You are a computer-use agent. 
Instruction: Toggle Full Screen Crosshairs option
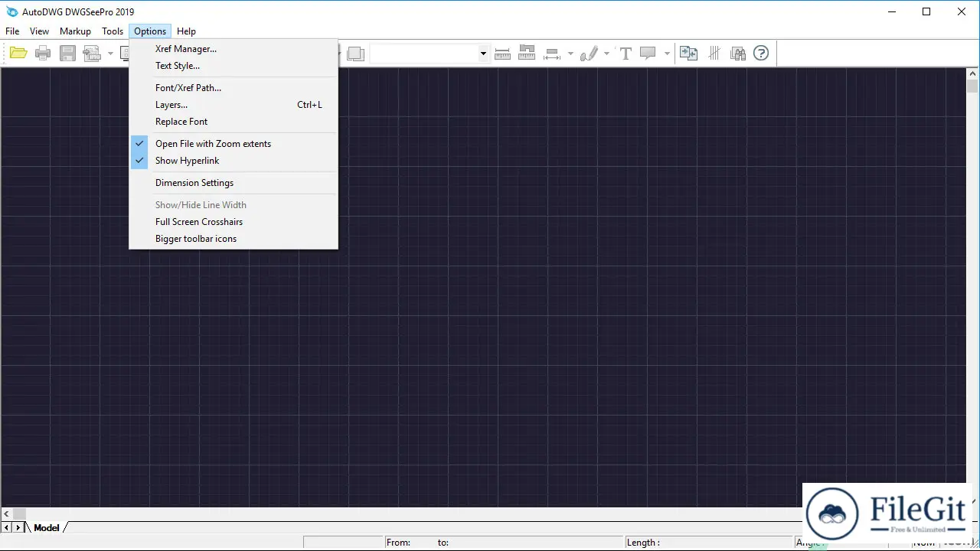click(x=234, y=222)
